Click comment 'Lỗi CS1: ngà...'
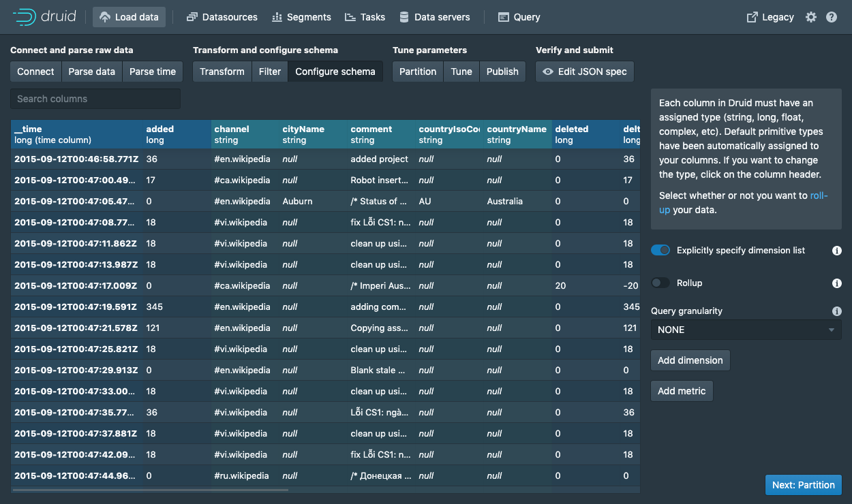This screenshot has height=504, width=852. coord(382,413)
